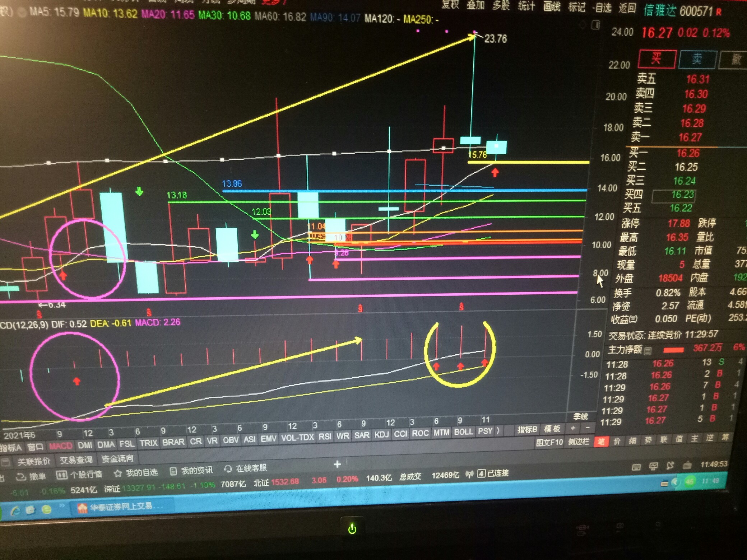The image size is (747, 560).
Task: Click the 撤单 cancel-order icon
Action: click(x=21, y=476)
